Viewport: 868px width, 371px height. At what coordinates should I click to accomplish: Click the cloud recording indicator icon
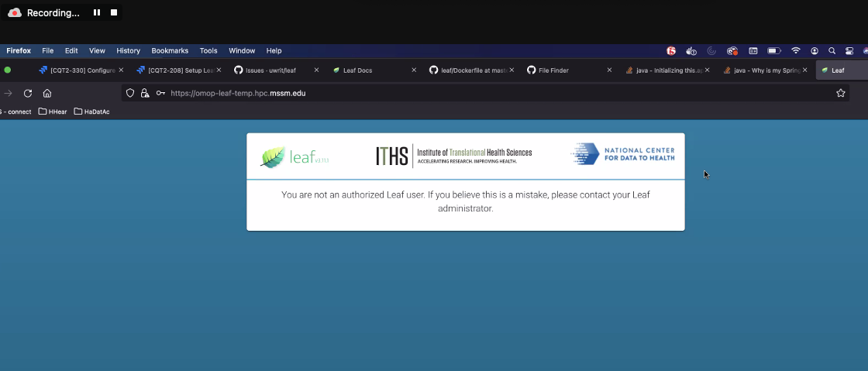[x=15, y=12]
